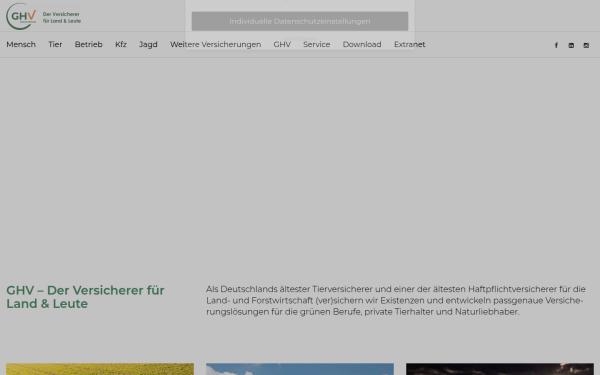The image size is (600, 375).
Task: Open Weitere Versicherungen menu item
Action: point(215,44)
